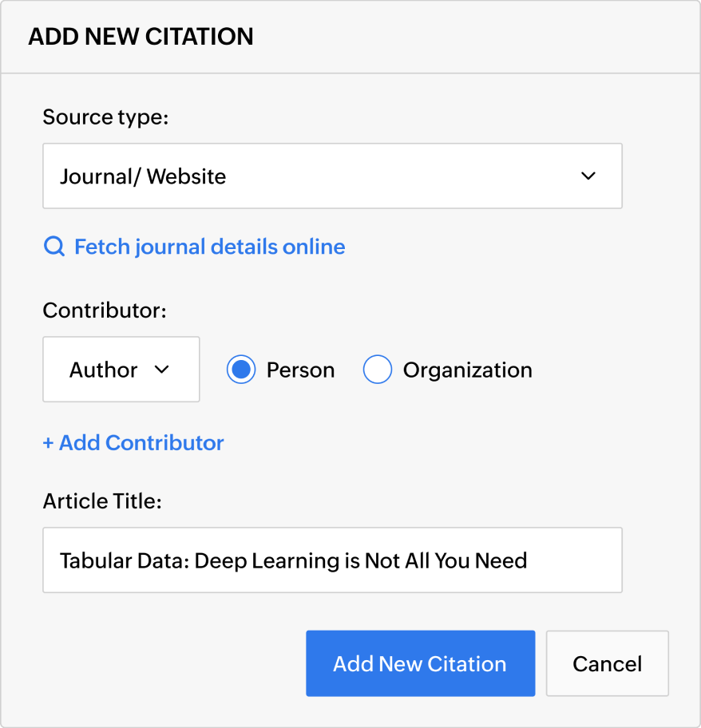Click the Contributor field label
The image size is (701, 728).
pyautogui.click(x=104, y=311)
